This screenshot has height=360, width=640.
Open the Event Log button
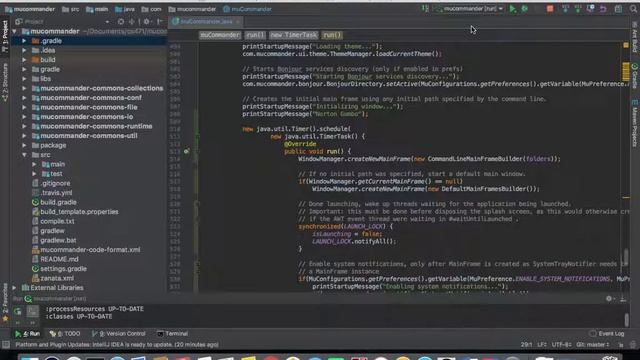click(x=607, y=333)
